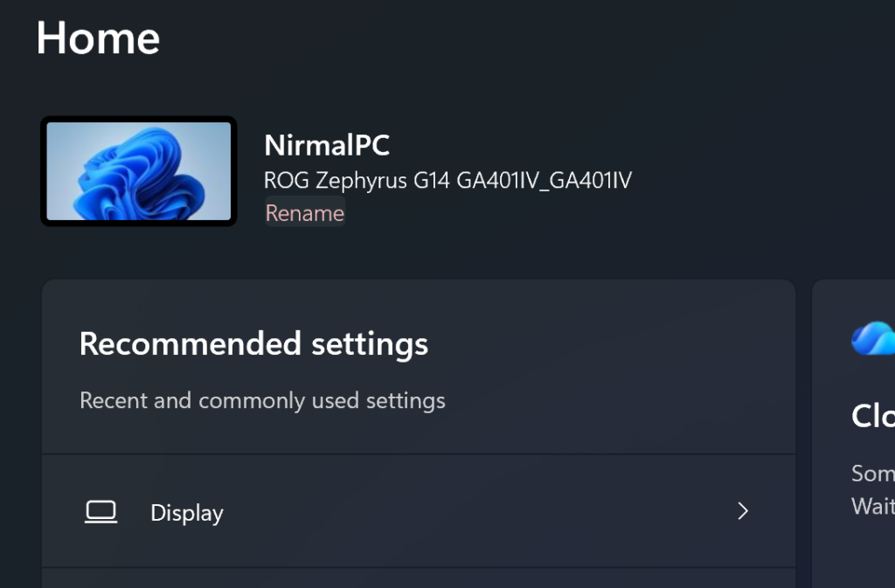Click the blue cloud icon on the storage card
Viewport: 895px width, 588px height.
[873, 338]
